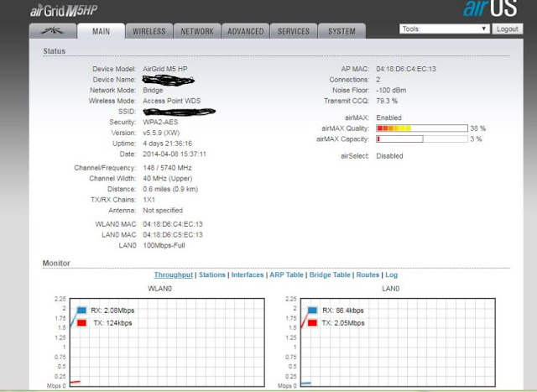View the ARP Table
The height and width of the screenshot is (392, 537).
coord(286,274)
